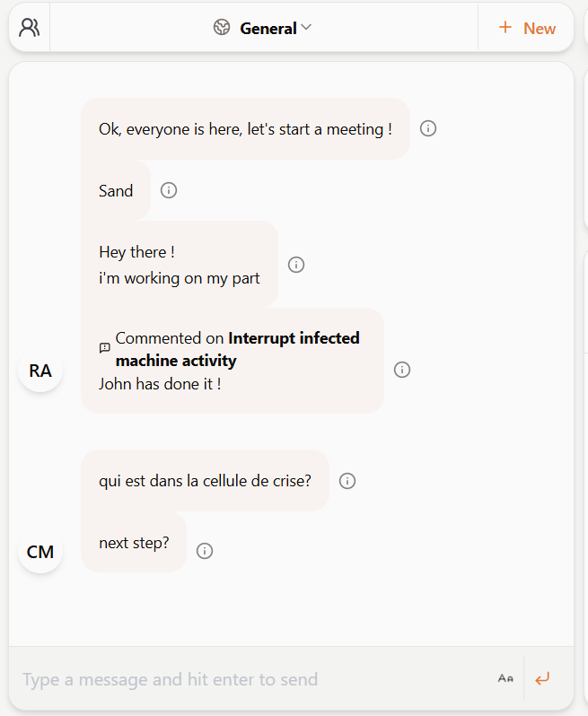The width and height of the screenshot is (588, 716).
Task: Click the RA user avatar
Action: pyautogui.click(x=40, y=371)
